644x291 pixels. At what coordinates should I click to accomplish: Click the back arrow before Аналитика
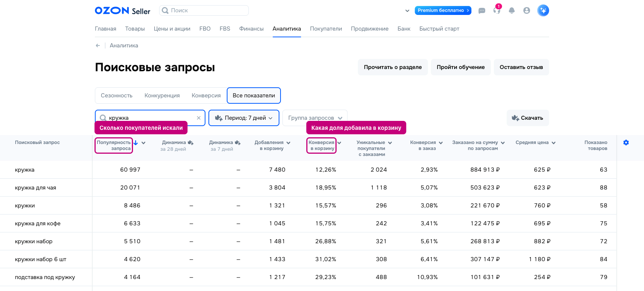98,46
